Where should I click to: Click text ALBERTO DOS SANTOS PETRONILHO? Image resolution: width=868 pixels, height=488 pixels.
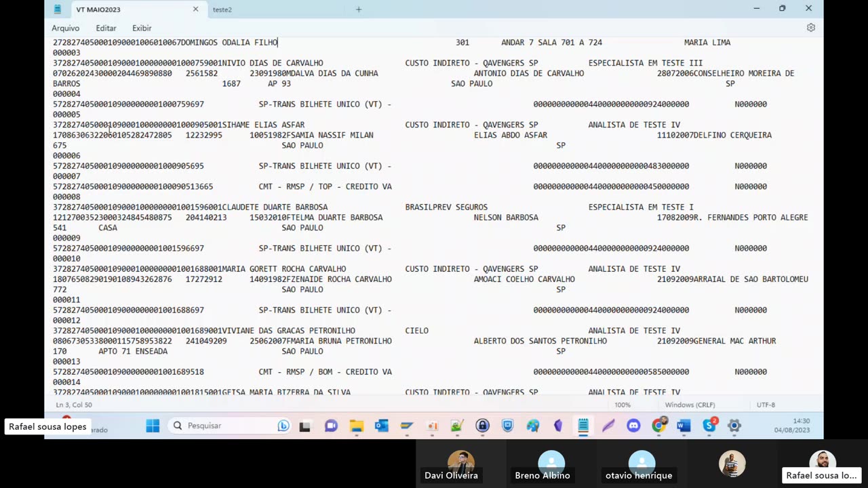pyautogui.click(x=540, y=341)
